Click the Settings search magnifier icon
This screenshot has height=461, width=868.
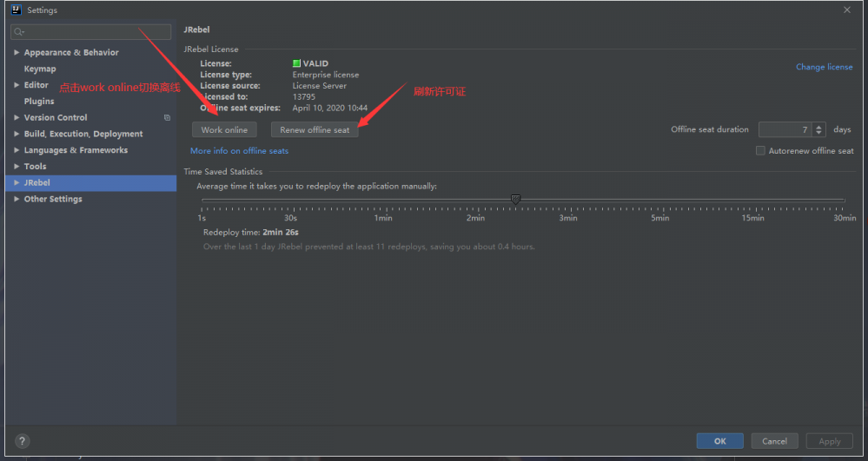18,32
